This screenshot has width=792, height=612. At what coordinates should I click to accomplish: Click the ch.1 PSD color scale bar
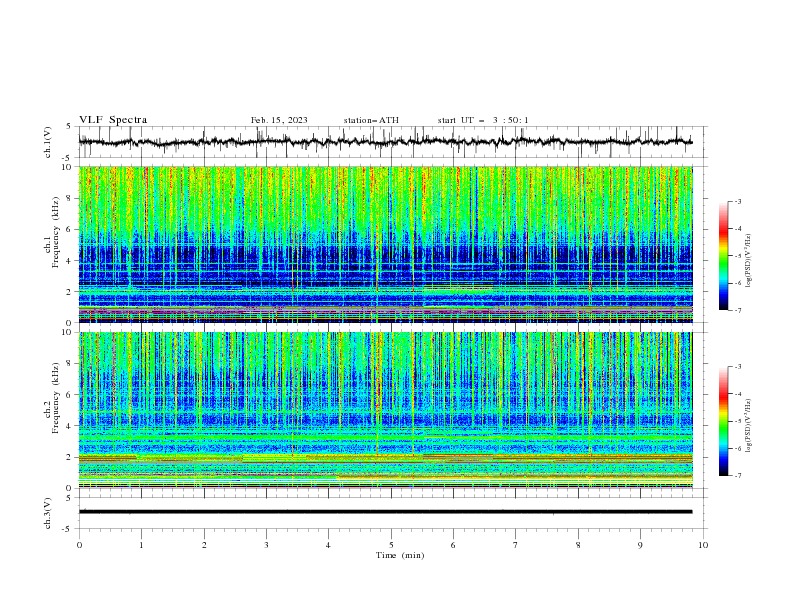pos(723,256)
